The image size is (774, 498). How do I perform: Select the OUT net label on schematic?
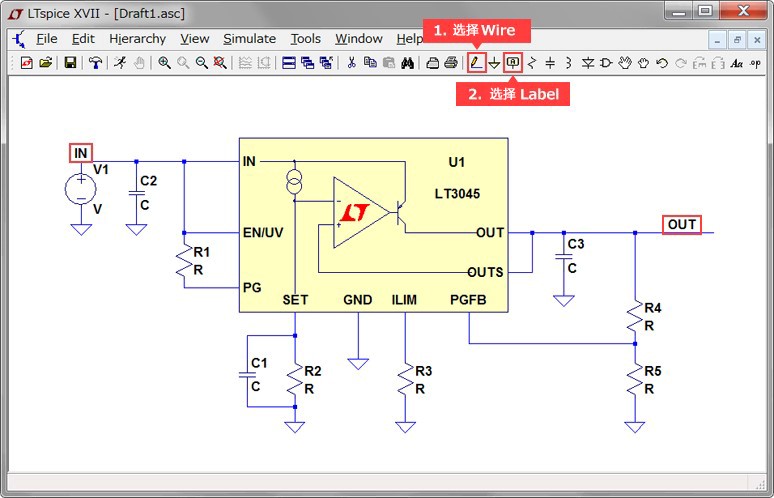(x=682, y=224)
